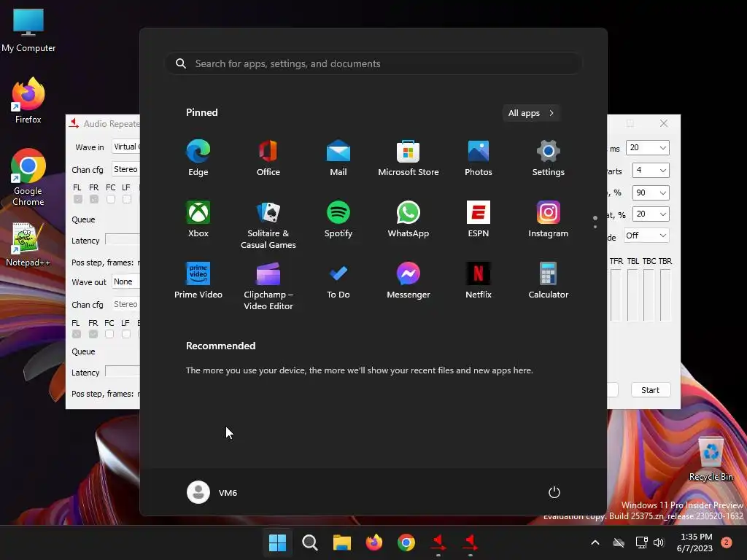
Task: Click Start button in Audio Repeater window
Action: (x=650, y=390)
